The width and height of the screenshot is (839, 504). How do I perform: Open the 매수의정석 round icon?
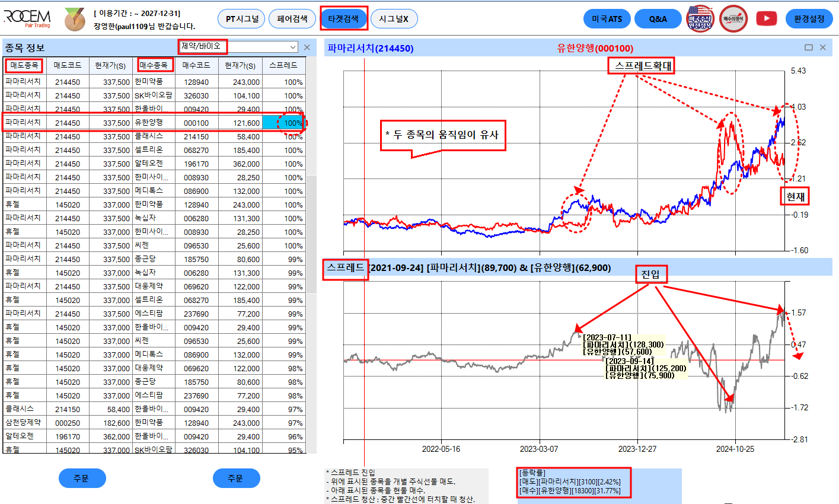(x=733, y=19)
